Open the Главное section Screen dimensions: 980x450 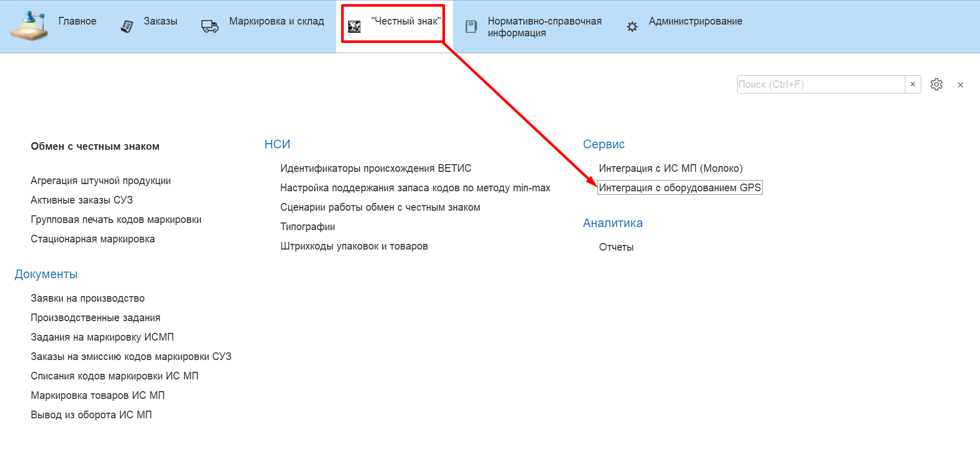pyautogui.click(x=77, y=21)
